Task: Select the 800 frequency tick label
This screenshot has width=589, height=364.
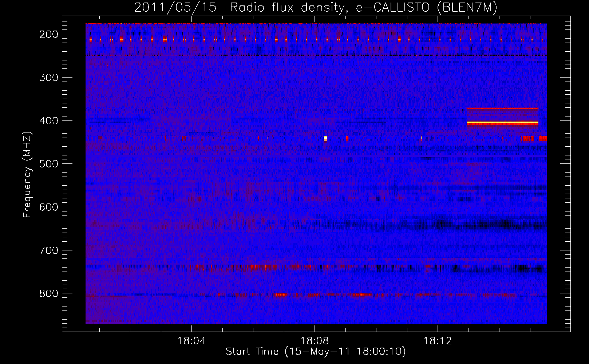Action: click(49, 293)
